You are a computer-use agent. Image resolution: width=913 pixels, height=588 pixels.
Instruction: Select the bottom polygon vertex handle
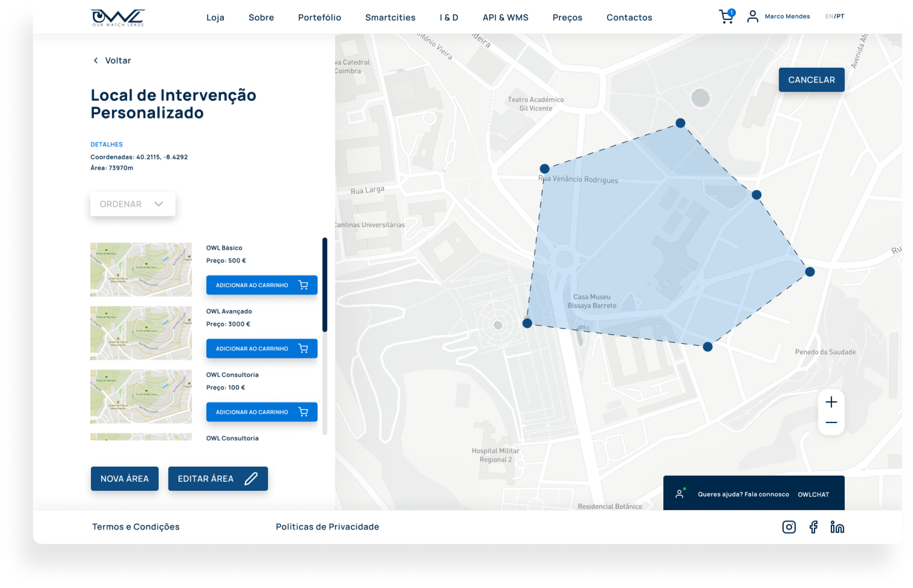[707, 346]
